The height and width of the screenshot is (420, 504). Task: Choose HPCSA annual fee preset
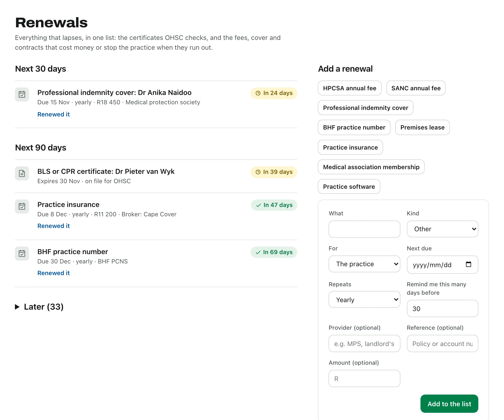point(350,88)
